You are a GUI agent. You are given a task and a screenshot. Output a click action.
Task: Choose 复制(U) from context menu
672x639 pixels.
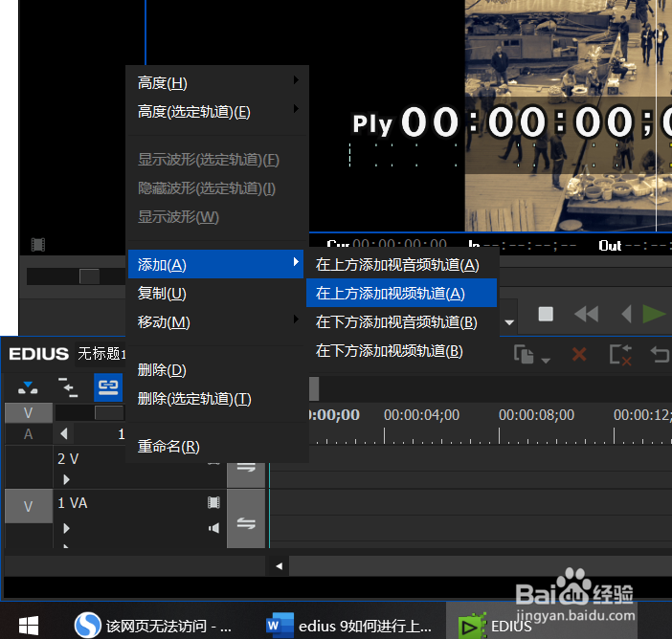point(216,294)
